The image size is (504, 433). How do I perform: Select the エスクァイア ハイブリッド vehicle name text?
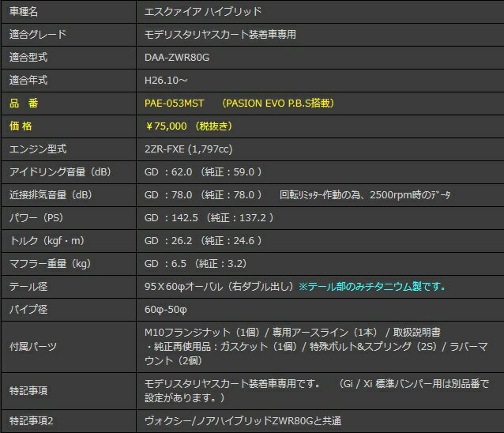point(203,12)
